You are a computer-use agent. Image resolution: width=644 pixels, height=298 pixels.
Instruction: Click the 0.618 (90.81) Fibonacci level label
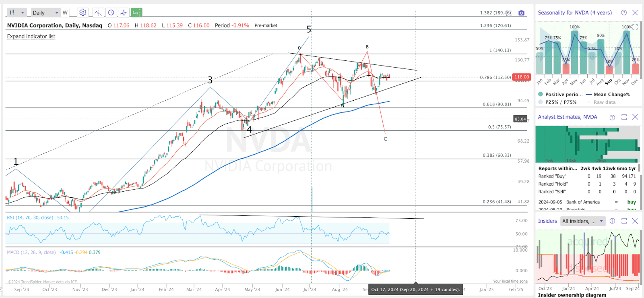click(497, 104)
